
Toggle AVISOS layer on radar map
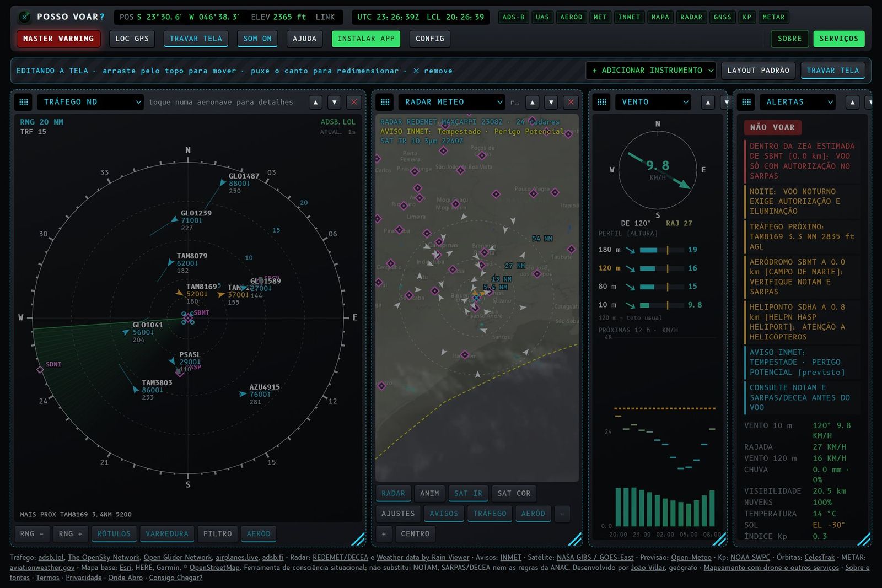pos(444,514)
